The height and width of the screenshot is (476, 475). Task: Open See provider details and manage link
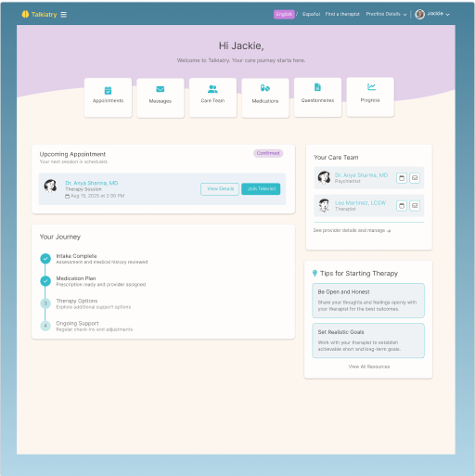pyautogui.click(x=352, y=230)
